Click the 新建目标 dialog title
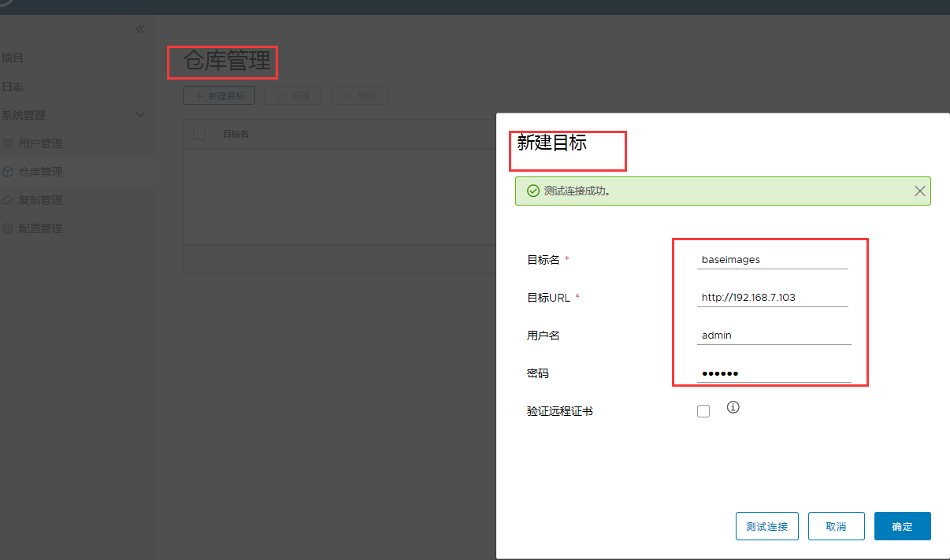The width and height of the screenshot is (950, 560). pyautogui.click(x=551, y=143)
